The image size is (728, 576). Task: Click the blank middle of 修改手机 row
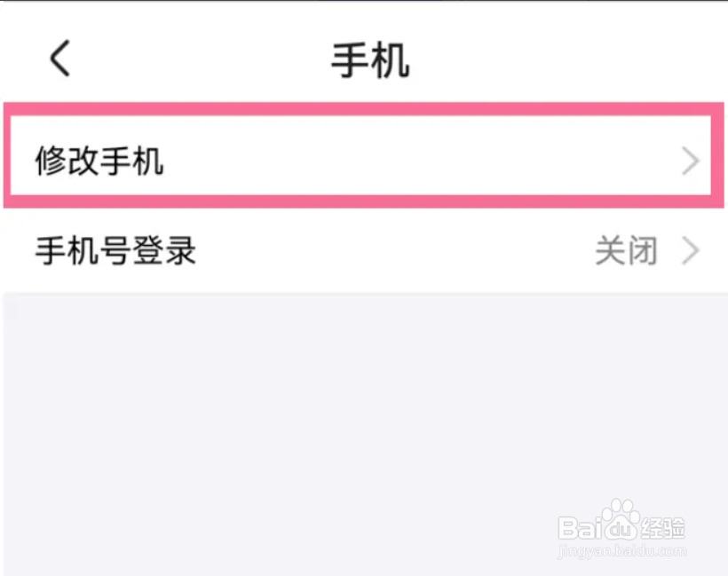[418, 161]
